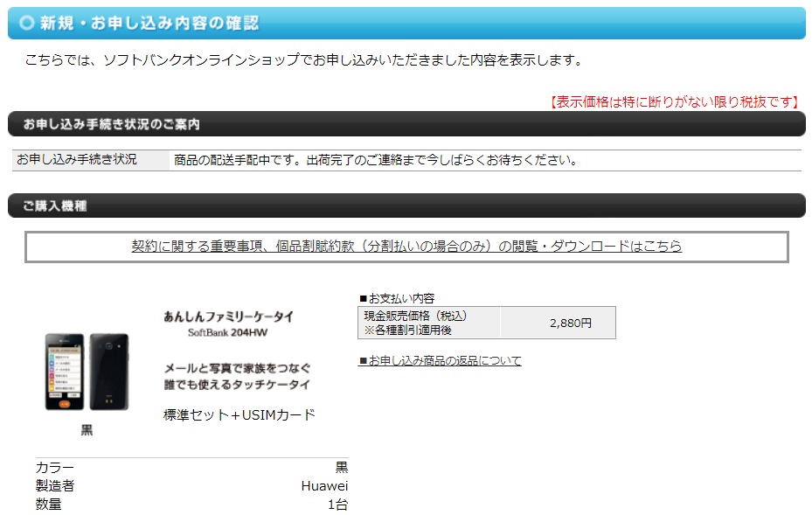This screenshot has width=812, height=515.
Task: Click the お申し込み手続き状況のご案内 section bar
Action: [x=406, y=124]
